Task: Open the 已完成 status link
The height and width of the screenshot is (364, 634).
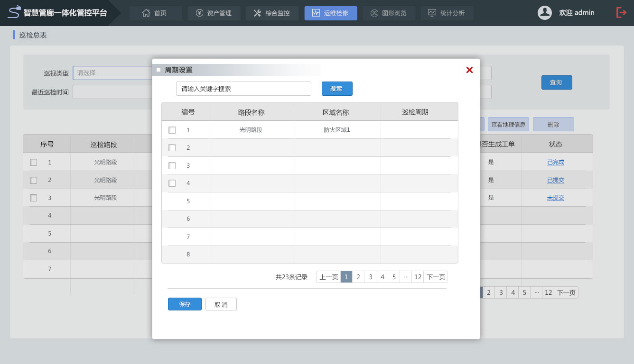Action: [555, 162]
